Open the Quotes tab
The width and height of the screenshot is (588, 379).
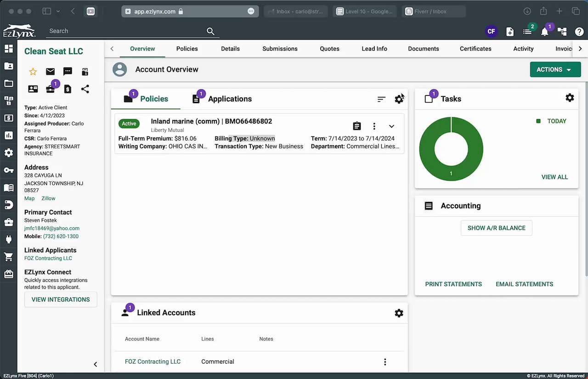click(x=330, y=49)
